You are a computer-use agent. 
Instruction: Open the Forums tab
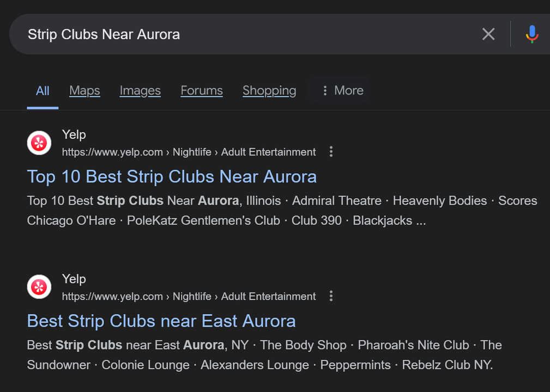click(202, 90)
